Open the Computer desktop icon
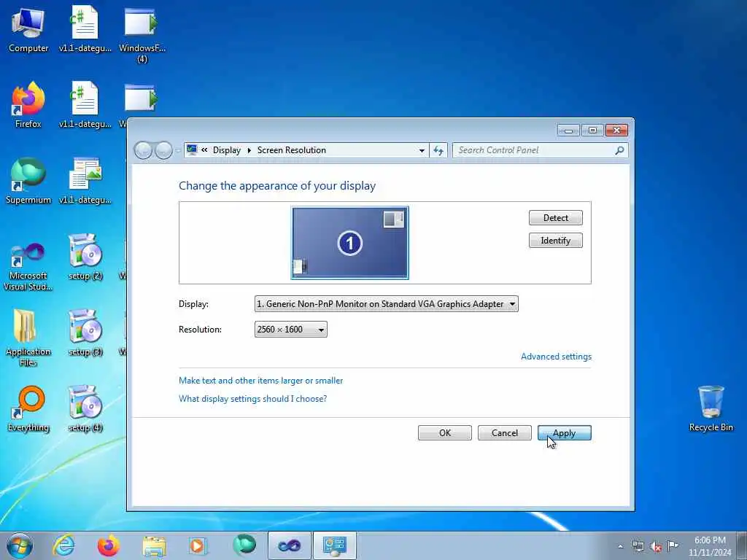Image resolution: width=747 pixels, height=560 pixels. 28,29
